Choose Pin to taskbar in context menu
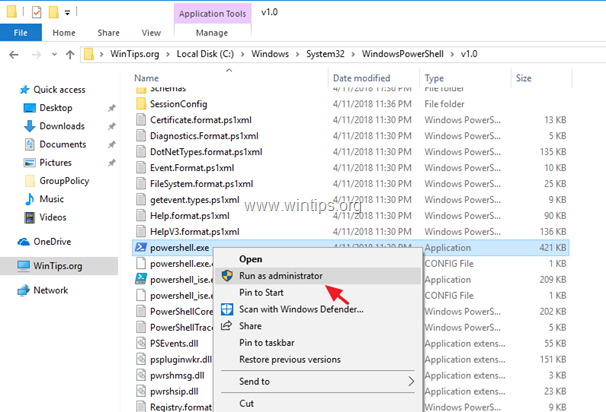Viewport: 606px width, 412px height. pos(267,343)
